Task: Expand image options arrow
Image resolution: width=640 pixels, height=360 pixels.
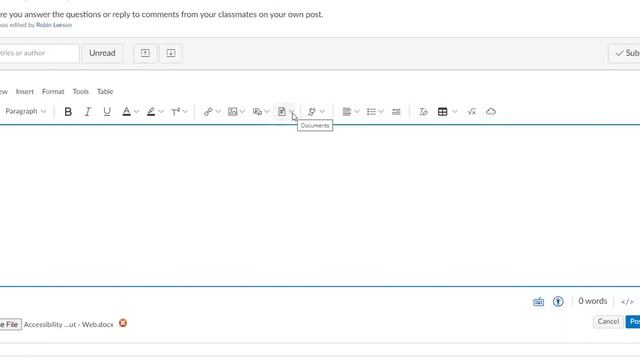Action: [242, 111]
